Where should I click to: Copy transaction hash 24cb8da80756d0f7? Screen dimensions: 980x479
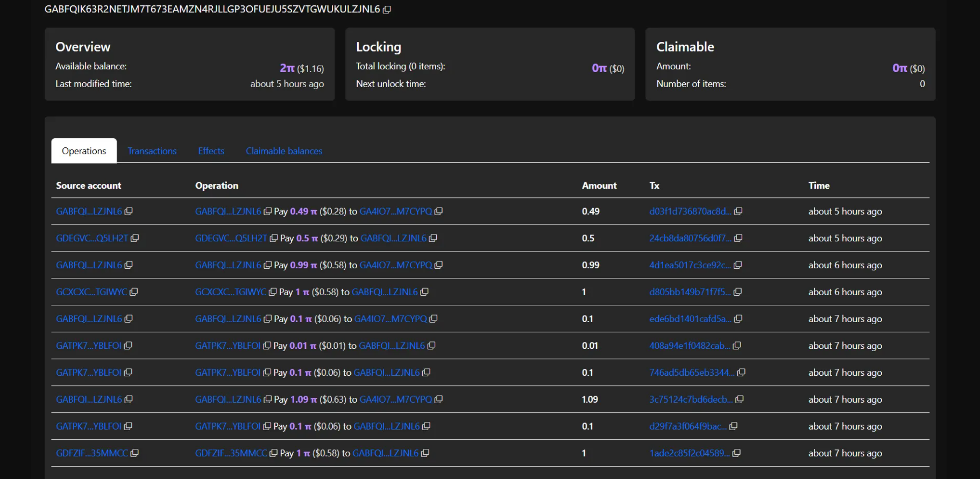[738, 238]
